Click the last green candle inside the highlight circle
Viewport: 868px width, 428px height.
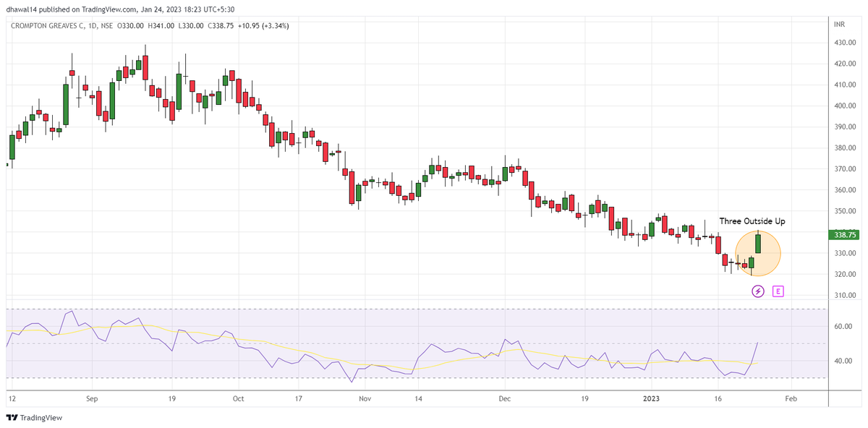click(x=758, y=243)
